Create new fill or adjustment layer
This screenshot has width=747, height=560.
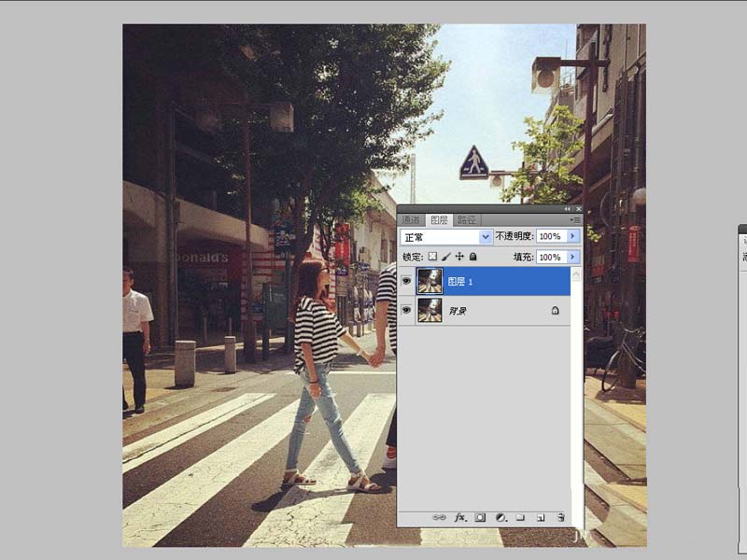click(500, 518)
